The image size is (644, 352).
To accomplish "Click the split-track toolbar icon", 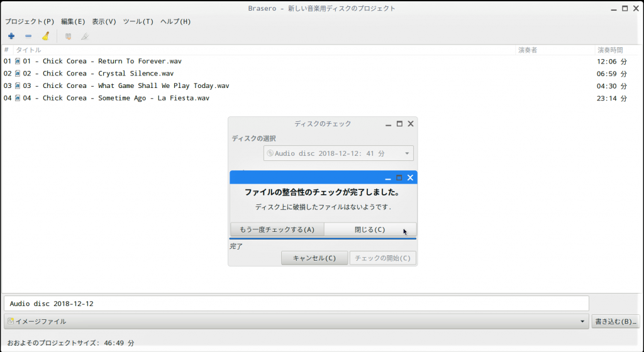I will pos(85,36).
